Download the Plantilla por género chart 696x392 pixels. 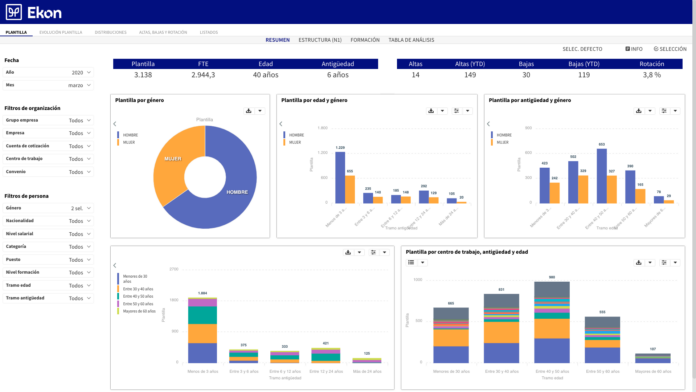pos(249,111)
